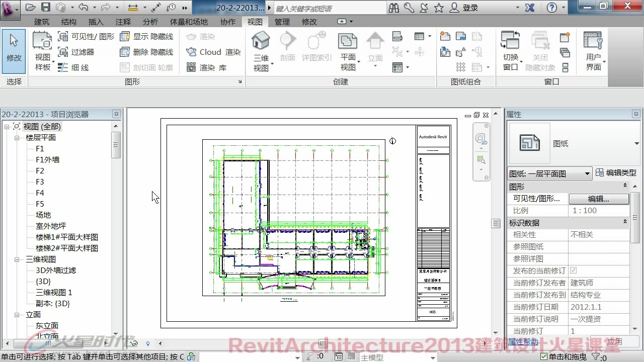The height and width of the screenshot is (362, 644).
Task: Expand the type selector 图纸 dropdown arrow
Action: (637, 144)
